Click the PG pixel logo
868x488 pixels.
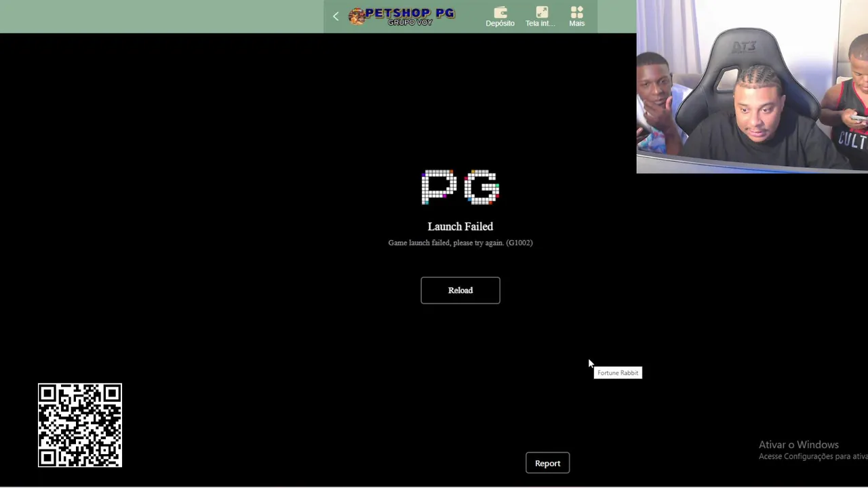[x=460, y=187]
